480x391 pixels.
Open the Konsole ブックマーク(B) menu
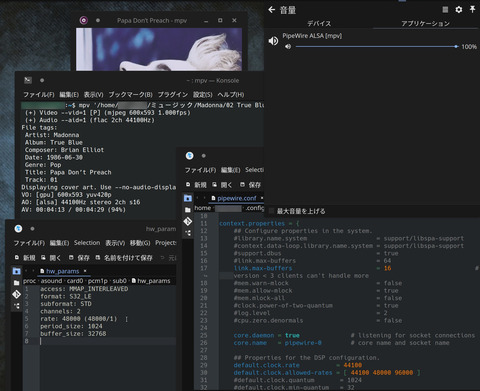point(130,95)
